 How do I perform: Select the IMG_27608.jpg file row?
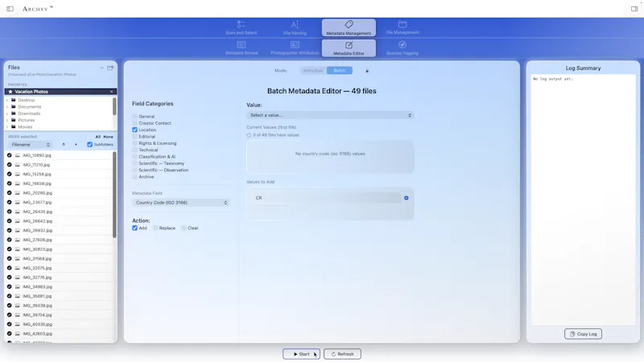(x=59, y=240)
